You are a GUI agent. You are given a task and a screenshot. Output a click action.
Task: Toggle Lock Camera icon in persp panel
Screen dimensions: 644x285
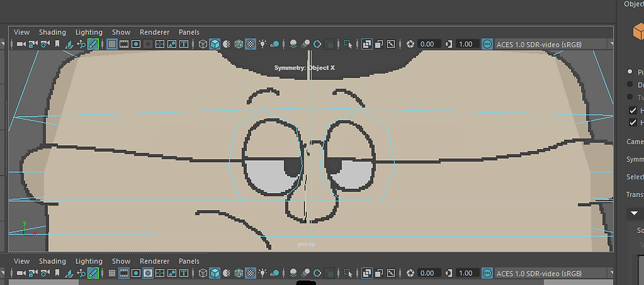pos(33,44)
